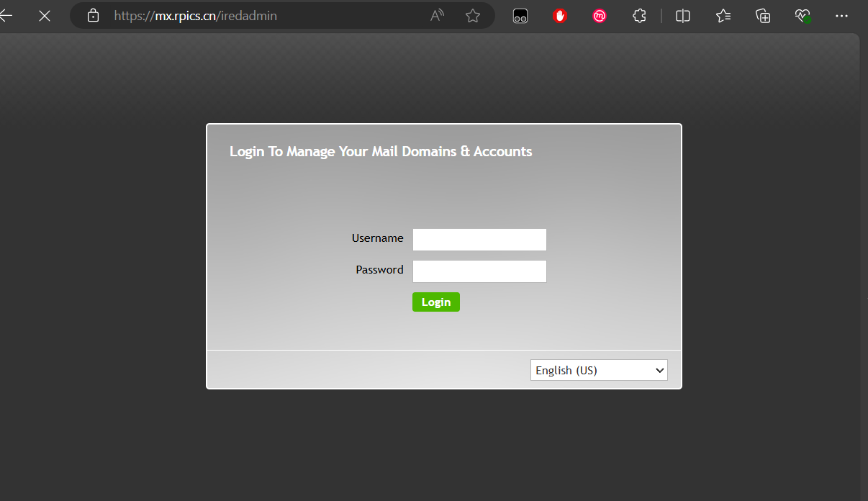Viewport: 868px width, 501px height.
Task: Open the English (US) language dropdown
Action: click(x=599, y=370)
